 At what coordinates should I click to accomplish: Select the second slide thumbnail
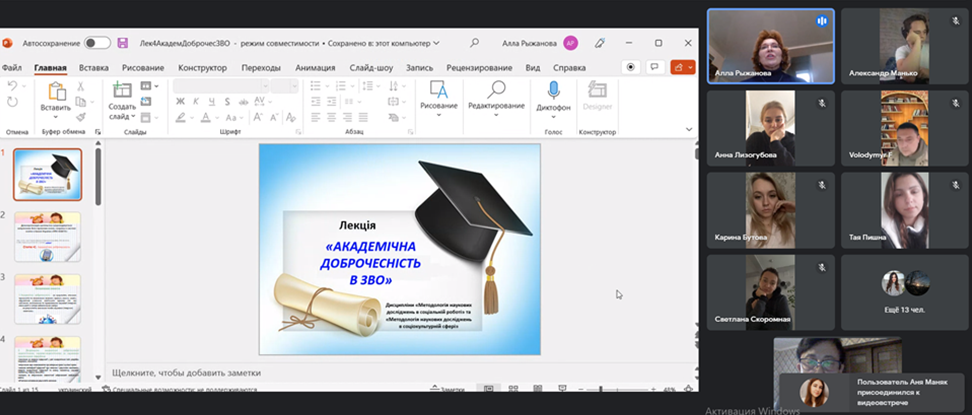click(x=48, y=236)
